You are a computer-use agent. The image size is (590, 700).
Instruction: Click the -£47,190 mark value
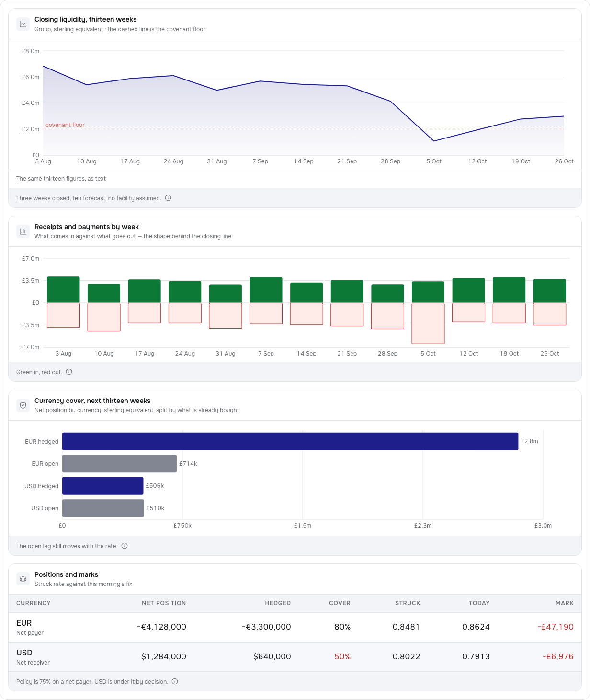pyautogui.click(x=556, y=627)
